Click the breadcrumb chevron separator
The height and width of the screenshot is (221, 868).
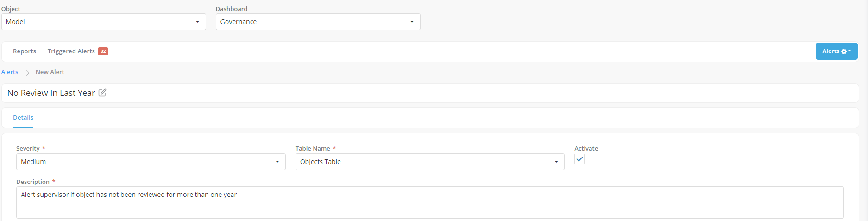28,72
